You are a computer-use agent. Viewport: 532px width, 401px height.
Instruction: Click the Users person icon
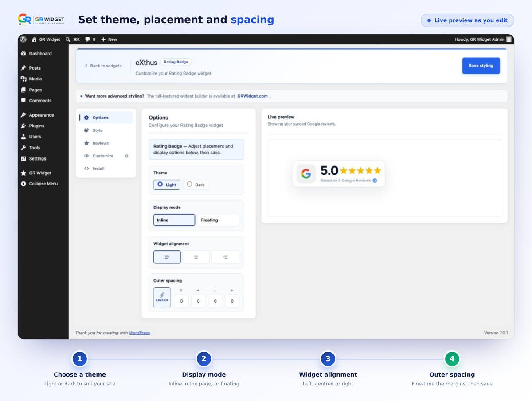[23, 137]
